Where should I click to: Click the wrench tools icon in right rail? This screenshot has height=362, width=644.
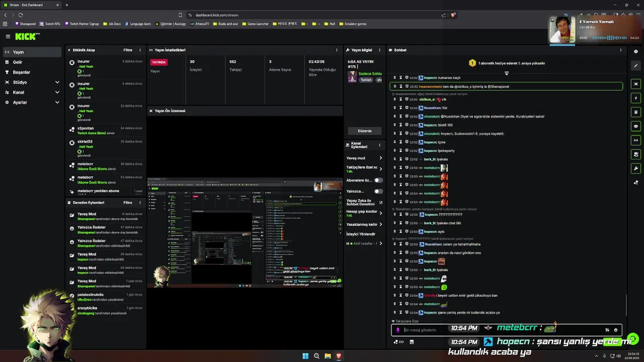636,168
